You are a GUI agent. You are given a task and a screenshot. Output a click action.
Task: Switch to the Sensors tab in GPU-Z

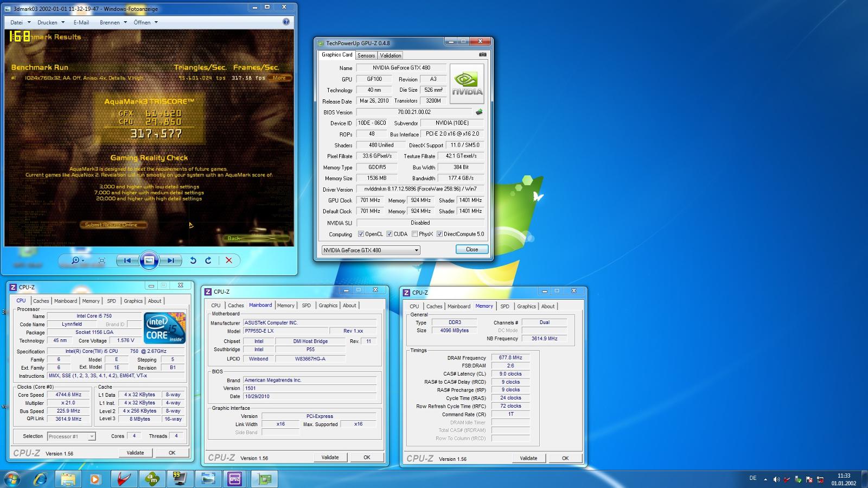point(366,55)
